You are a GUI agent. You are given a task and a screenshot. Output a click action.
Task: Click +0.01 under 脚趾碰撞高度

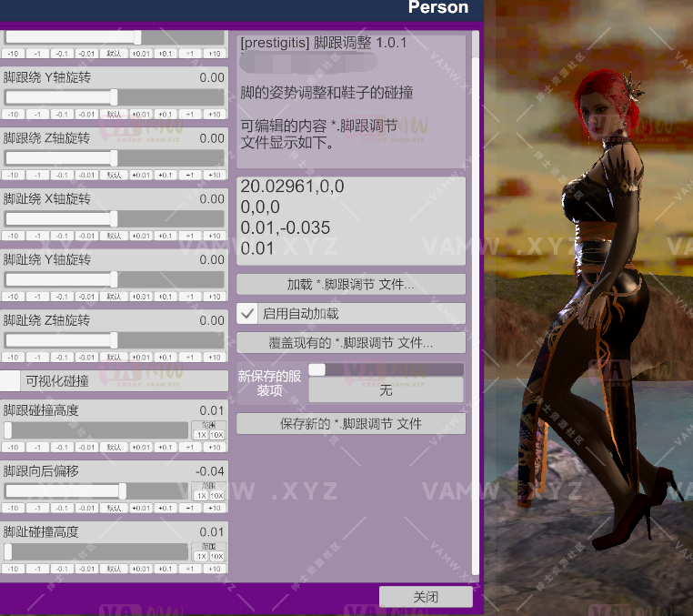click(140, 569)
